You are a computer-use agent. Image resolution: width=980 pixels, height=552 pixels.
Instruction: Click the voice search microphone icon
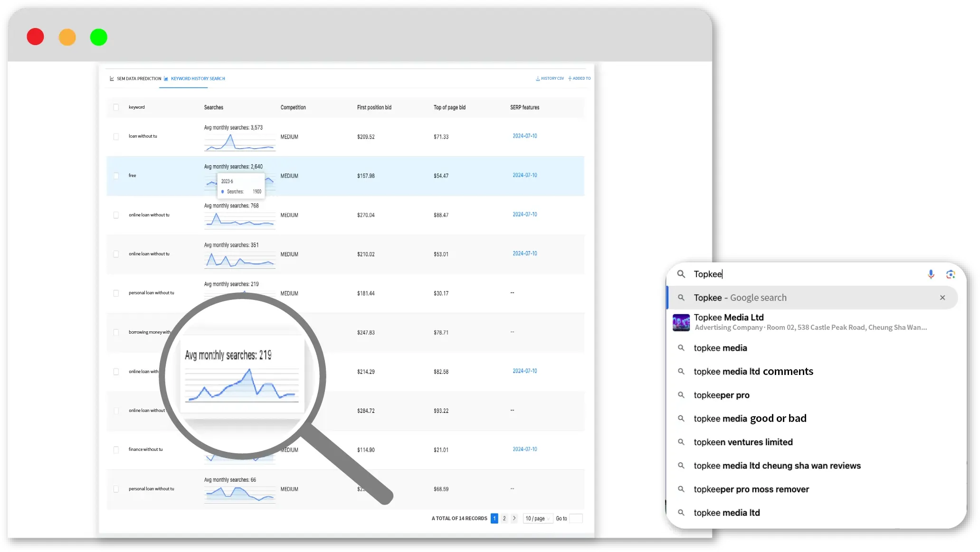click(931, 274)
